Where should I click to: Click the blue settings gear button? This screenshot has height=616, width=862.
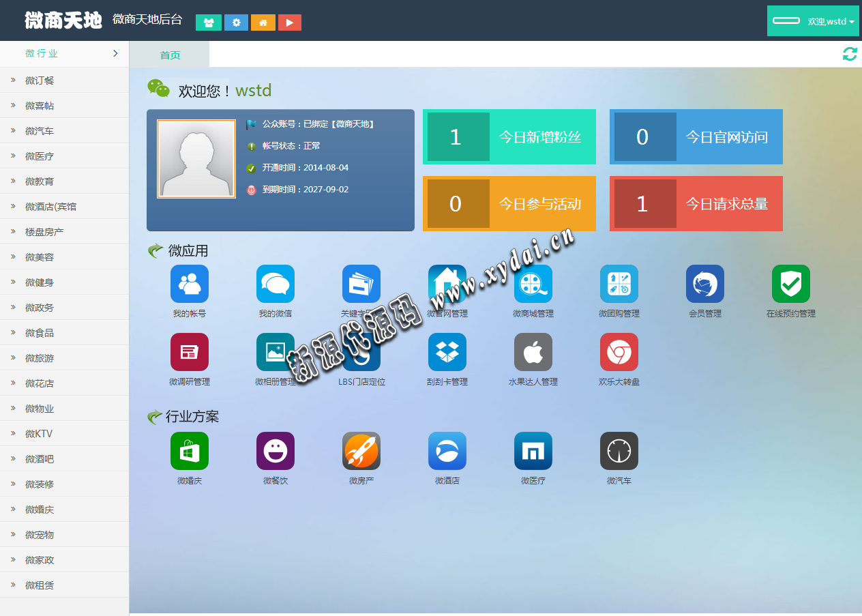coord(236,23)
